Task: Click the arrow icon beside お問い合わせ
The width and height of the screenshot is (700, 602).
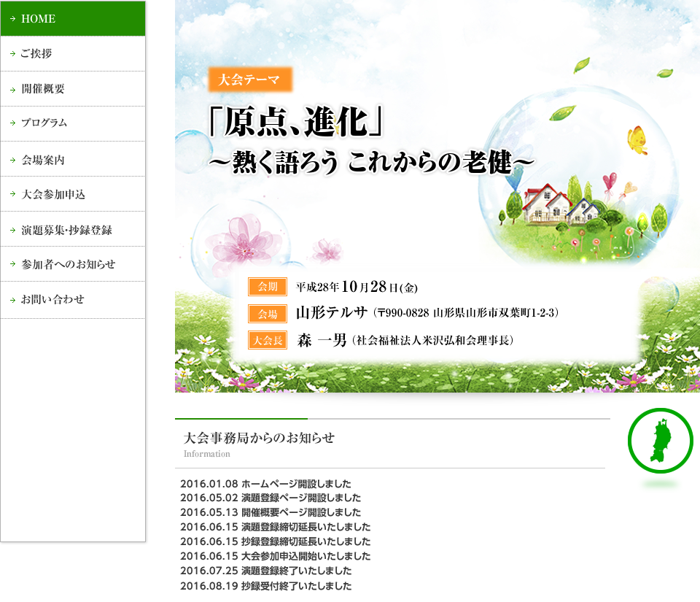Action: [x=12, y=300]
